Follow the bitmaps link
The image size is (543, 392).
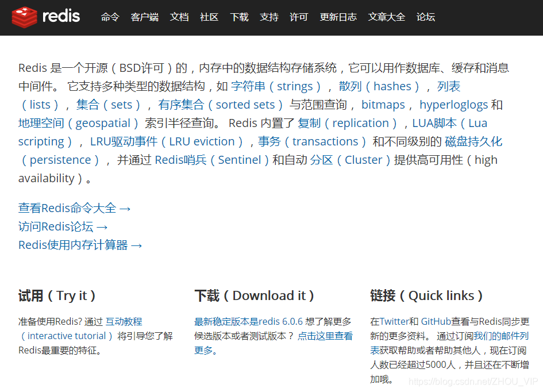(383, 105)
